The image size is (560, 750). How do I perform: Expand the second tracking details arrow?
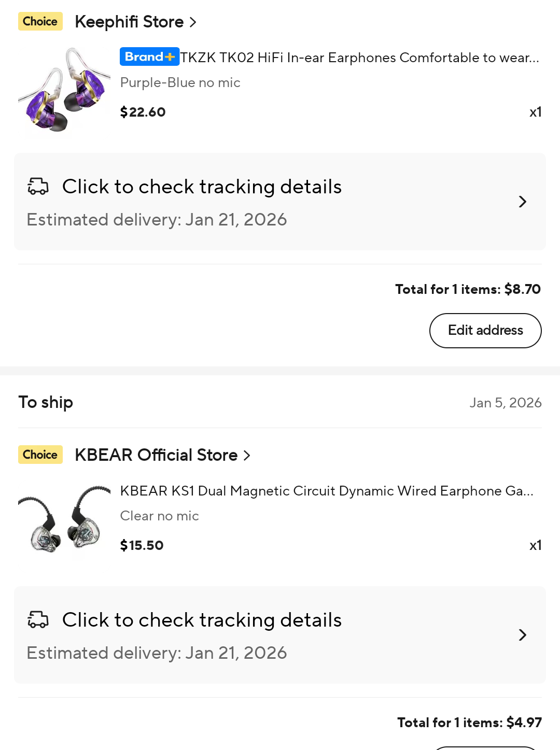point(522,635)
